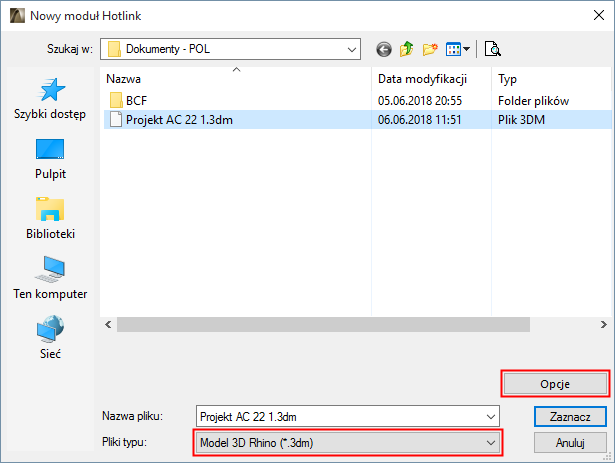The height and width of the screenshot is (463, 615).
Task: Click the Zaznacz button
Action: point(570,417)
